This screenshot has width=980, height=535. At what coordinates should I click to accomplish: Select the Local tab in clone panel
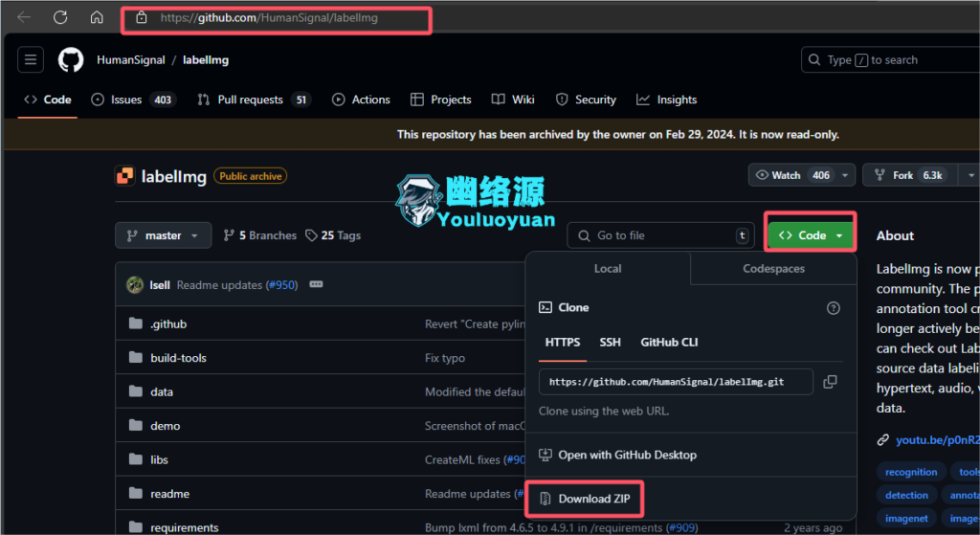coord(608,269)
